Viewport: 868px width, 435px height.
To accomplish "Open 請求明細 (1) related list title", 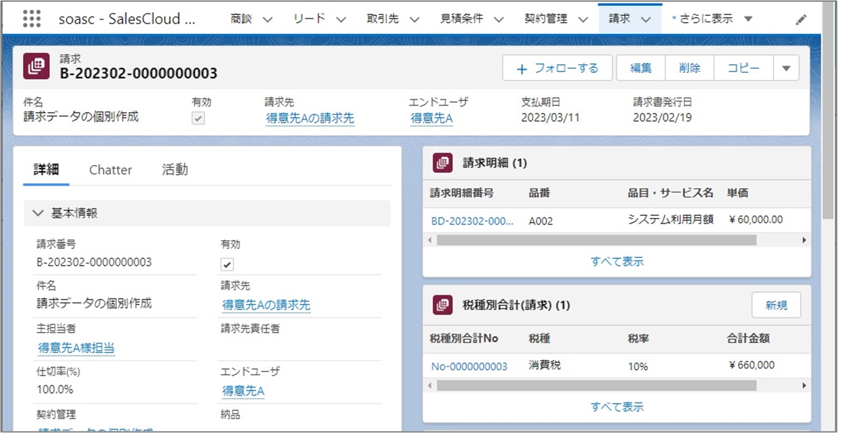I will tap(495, 163).
